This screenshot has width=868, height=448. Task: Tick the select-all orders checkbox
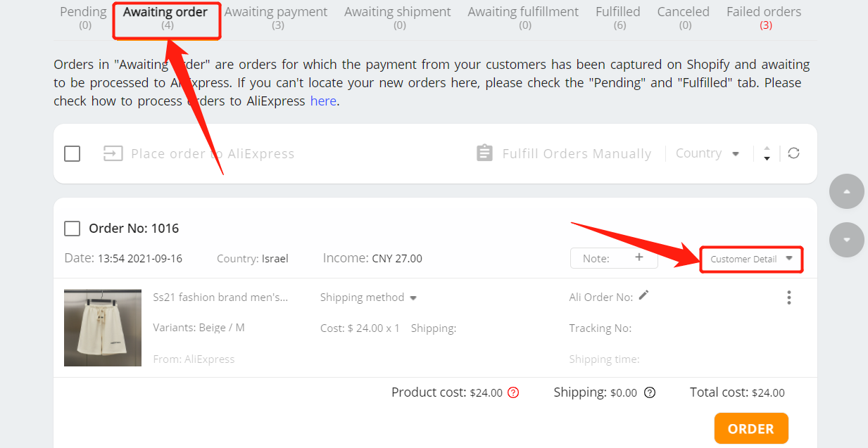tap(72, 153)
